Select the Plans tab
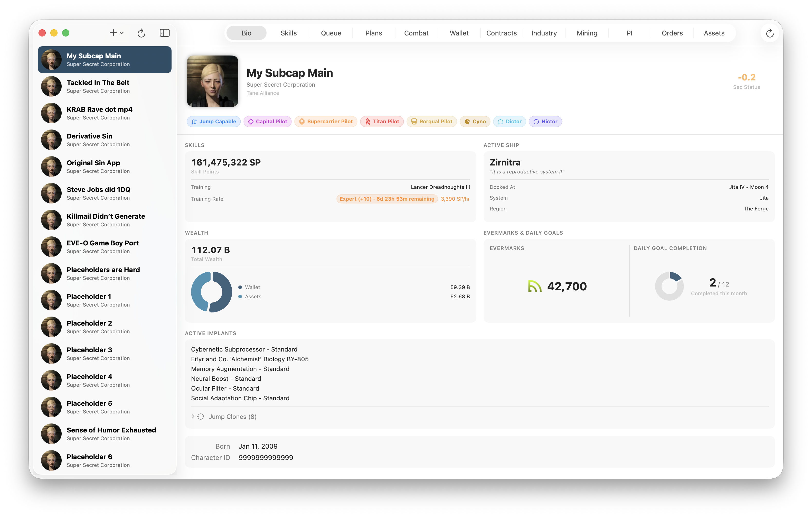 click(374, 33)
